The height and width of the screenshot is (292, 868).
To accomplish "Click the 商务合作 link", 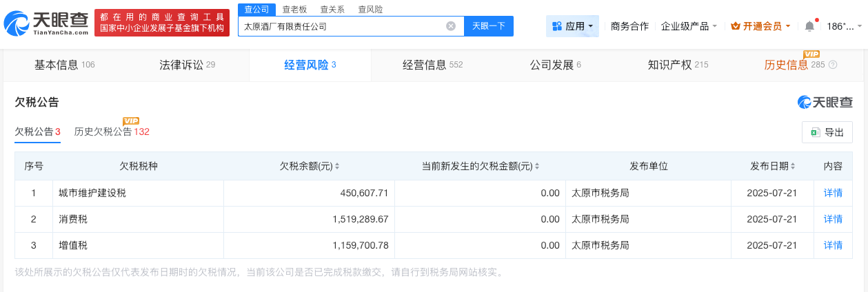I will (629, 26).
